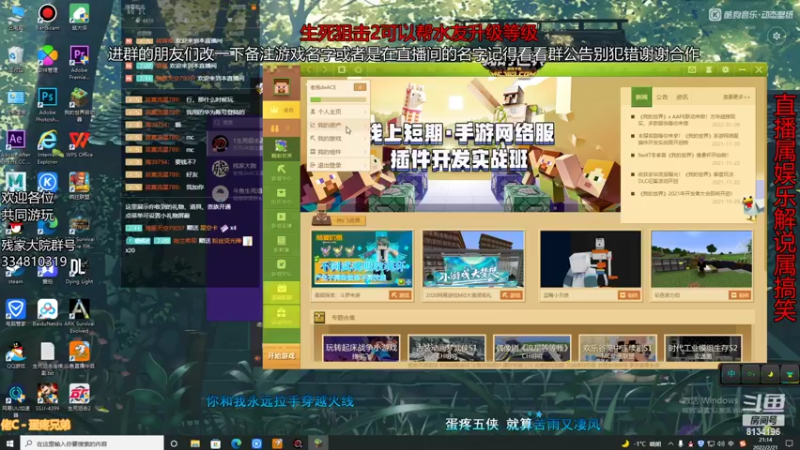Select 退出登录 in profile menu
Viewport: 800px width, 450px height.
point(338,165)
